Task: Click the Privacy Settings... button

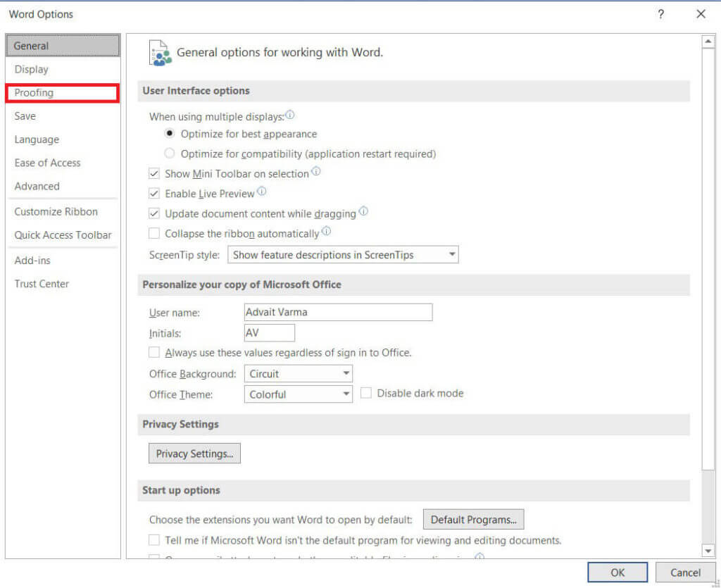Action: 194,453
